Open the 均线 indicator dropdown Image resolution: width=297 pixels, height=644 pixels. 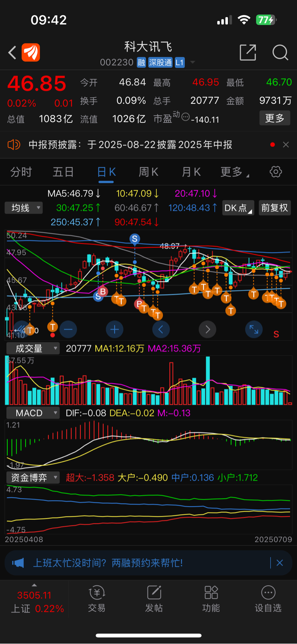tap(24, 208)
